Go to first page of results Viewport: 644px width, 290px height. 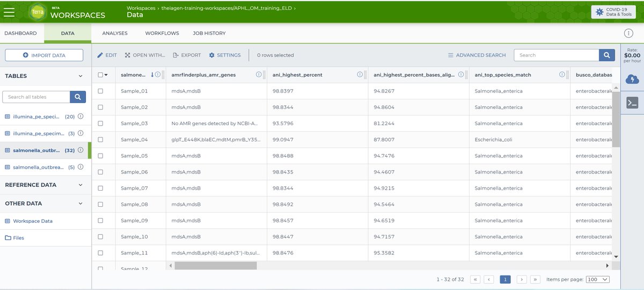pyautogui.click(x=475, y=279)
